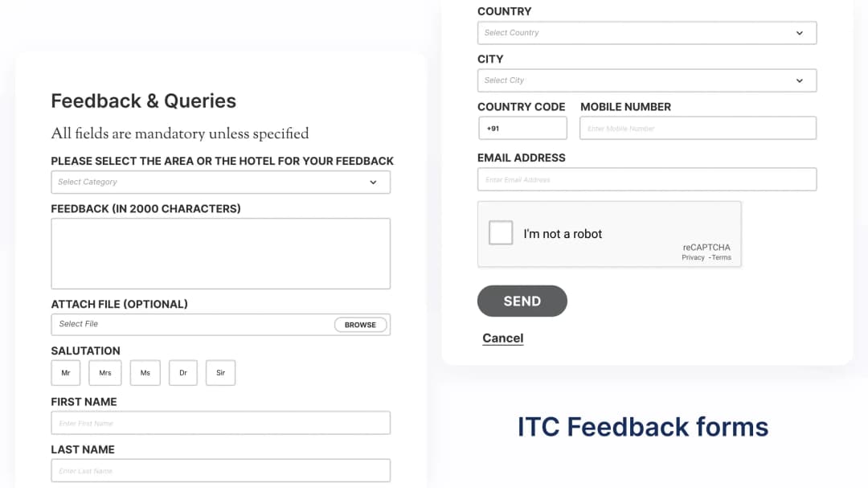The width and height of the screenshot is (868, 488).
Task: Select the Ms salutation option
Action: tap(145, 372)
